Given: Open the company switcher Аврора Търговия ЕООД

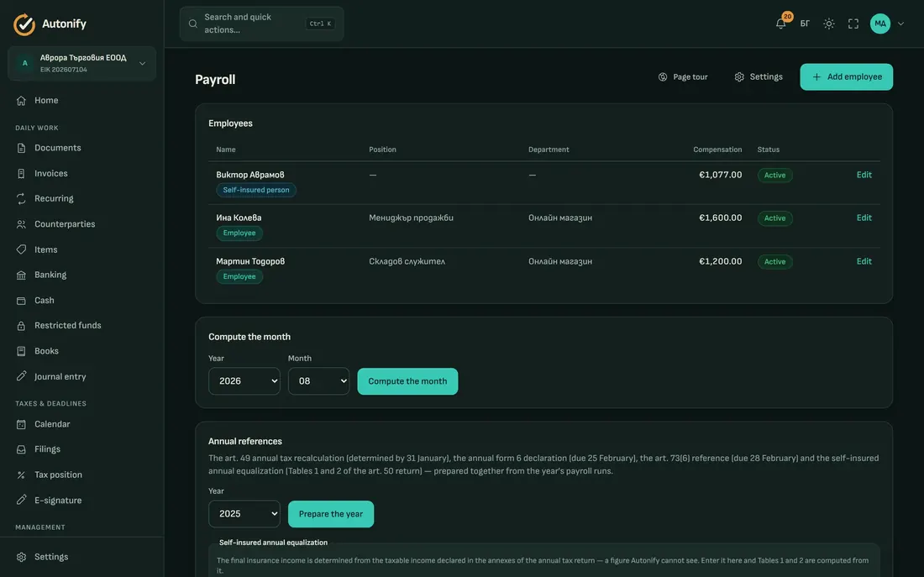Looking at the screenshot, I should [82, 63].
